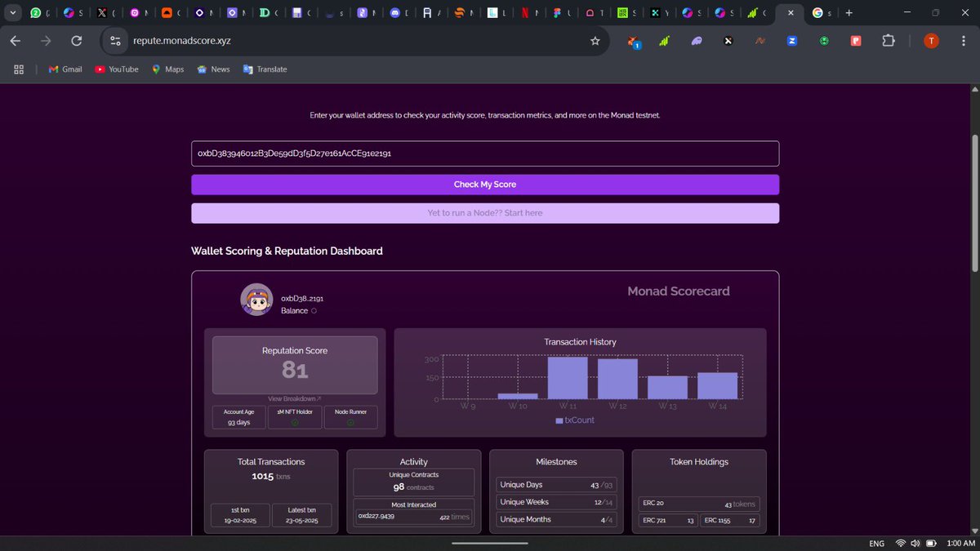Open Gmail bookmark
Viewport: 980px width, 551px height.
65,69
